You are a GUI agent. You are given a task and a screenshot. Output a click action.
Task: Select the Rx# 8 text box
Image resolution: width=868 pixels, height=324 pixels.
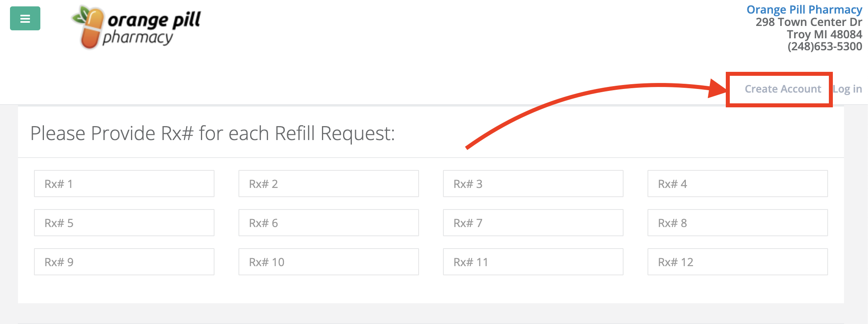click(737, 223)
